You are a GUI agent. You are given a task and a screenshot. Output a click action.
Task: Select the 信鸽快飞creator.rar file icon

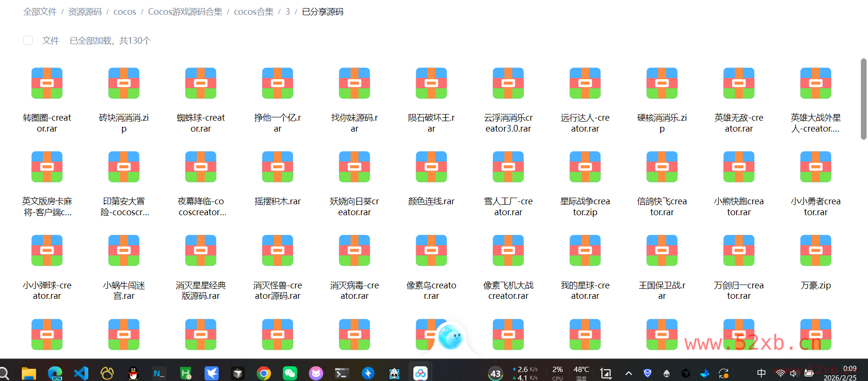pyautogui.click(x=662, y=167)
